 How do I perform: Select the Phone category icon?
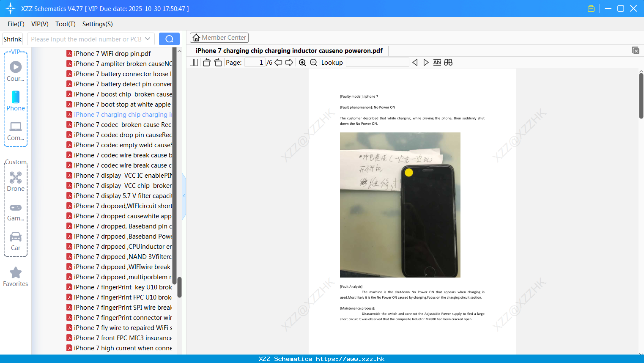16,101
